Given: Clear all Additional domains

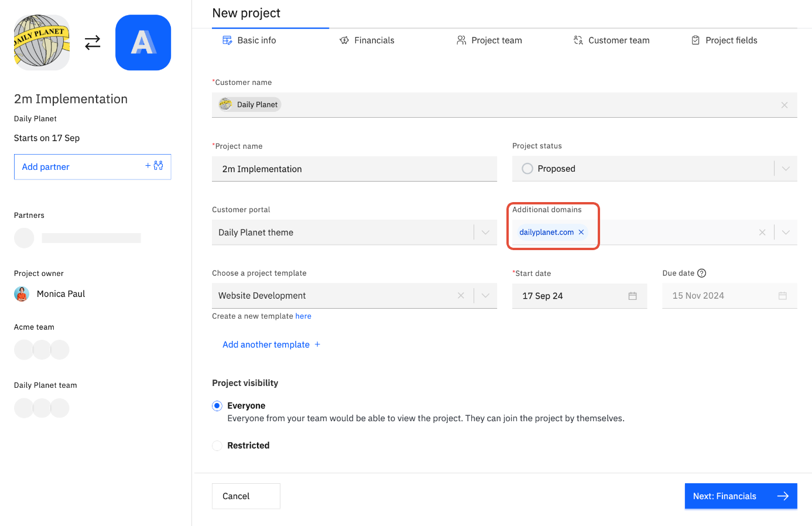Looking at the screenshot, I should tap(762, 233).
